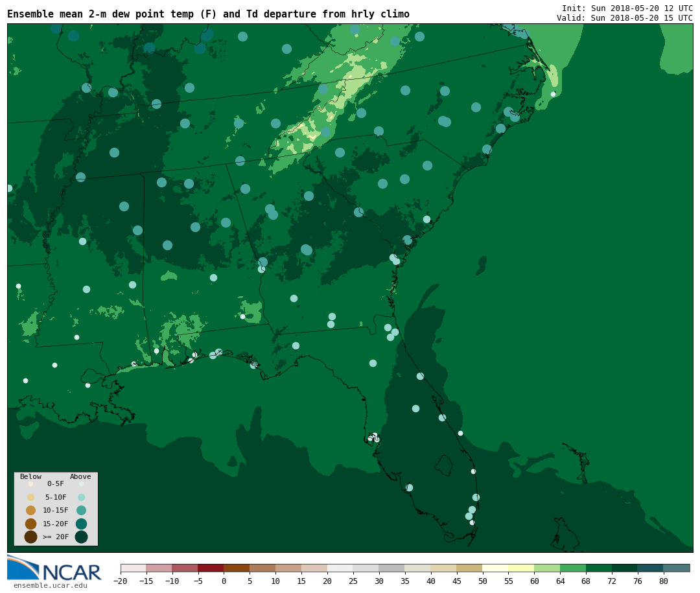Click the '15-20F' legend label
The width and height of the screenshot is (700, 593).
(x=56, y=524)
